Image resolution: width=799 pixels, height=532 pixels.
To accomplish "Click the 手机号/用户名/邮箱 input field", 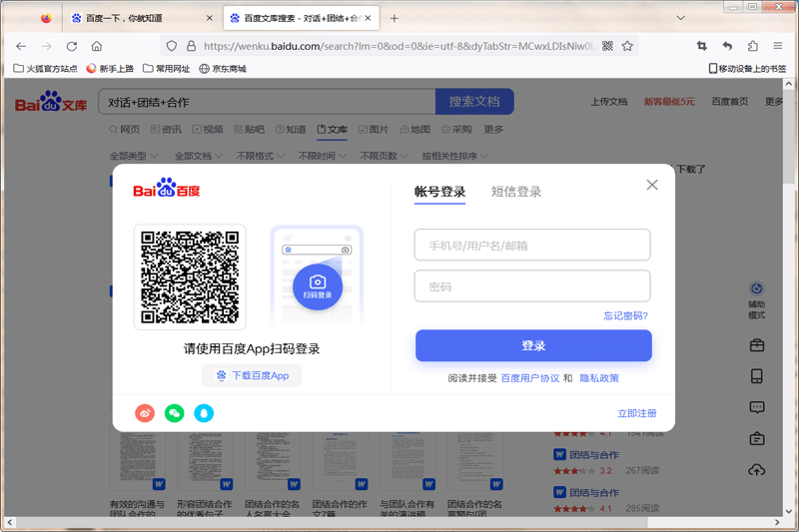I will (x=532, y=246).
